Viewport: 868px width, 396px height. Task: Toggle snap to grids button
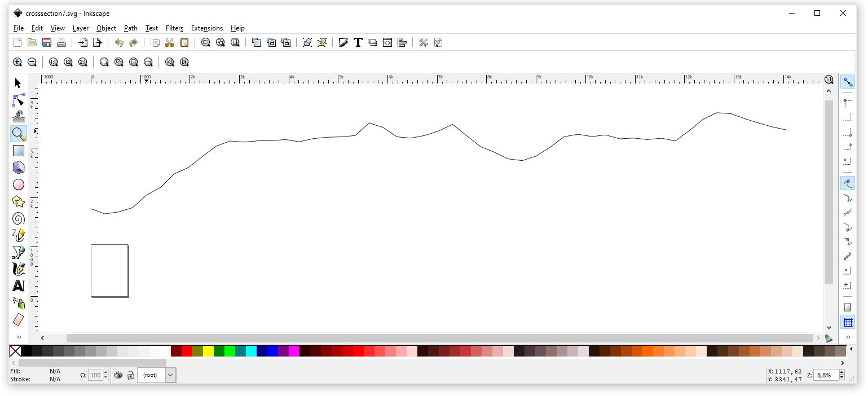(847, 323)
